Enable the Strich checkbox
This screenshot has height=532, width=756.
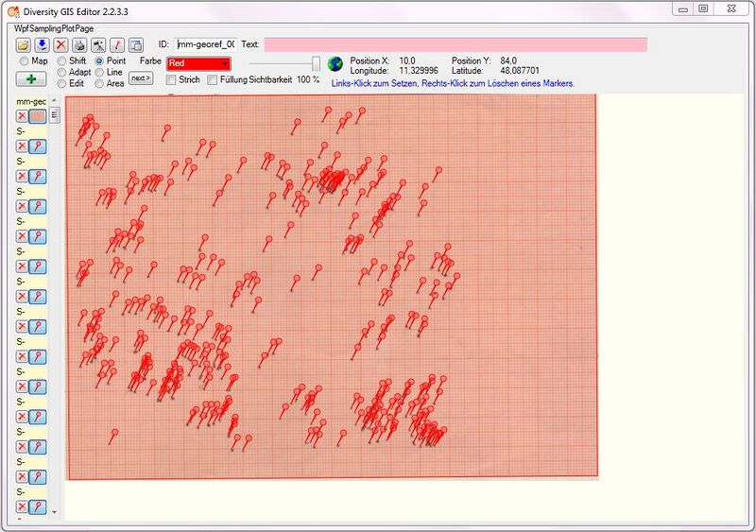click(171, 79)
